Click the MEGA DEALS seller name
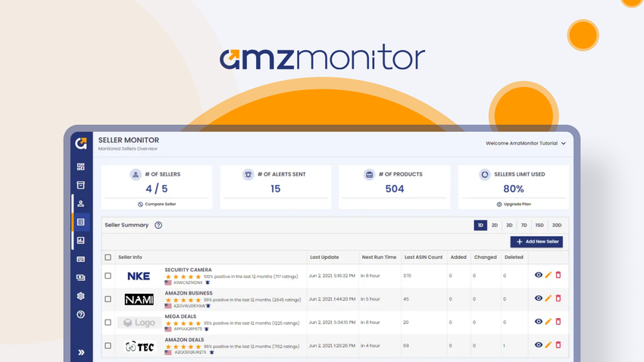644x362 pixels. coord(180,317)
